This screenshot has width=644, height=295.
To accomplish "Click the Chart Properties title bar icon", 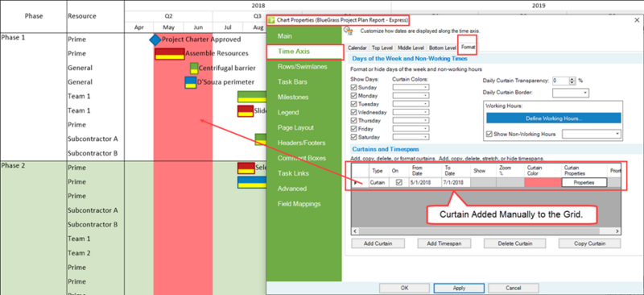I will [x=271, y=20].
